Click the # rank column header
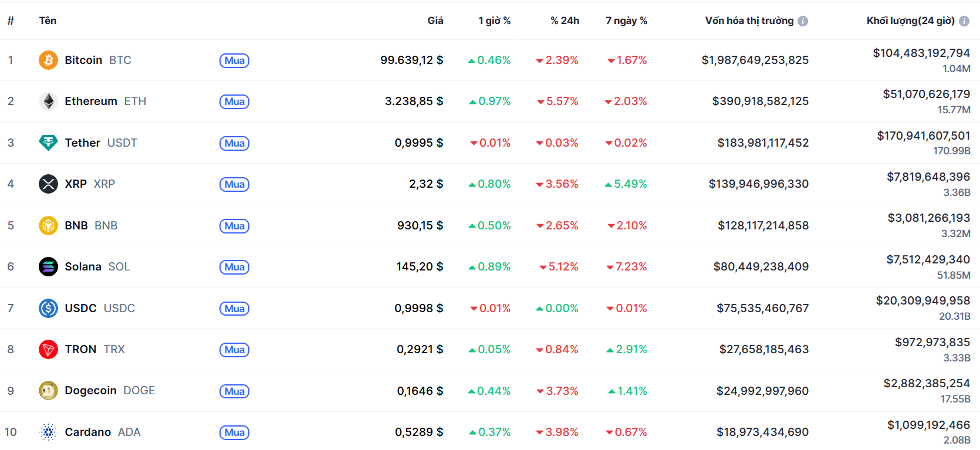980x450 pixels. point(11,21)
